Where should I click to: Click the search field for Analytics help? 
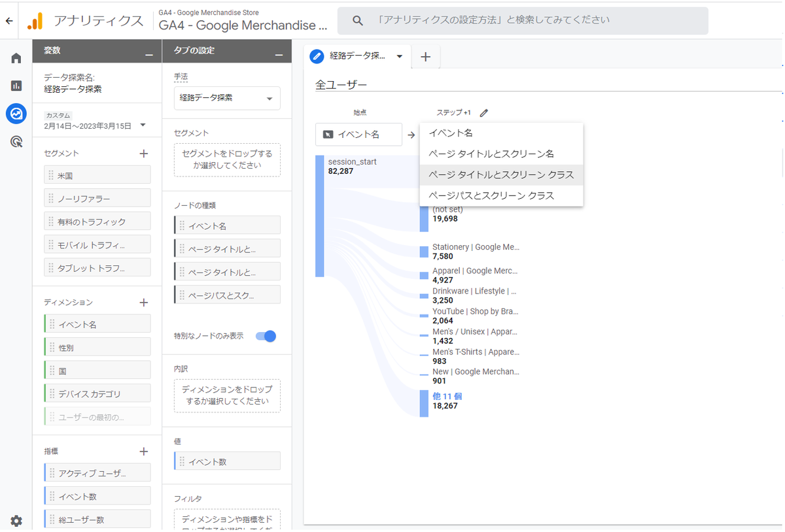pyautogui.click(x=523, y=21)
